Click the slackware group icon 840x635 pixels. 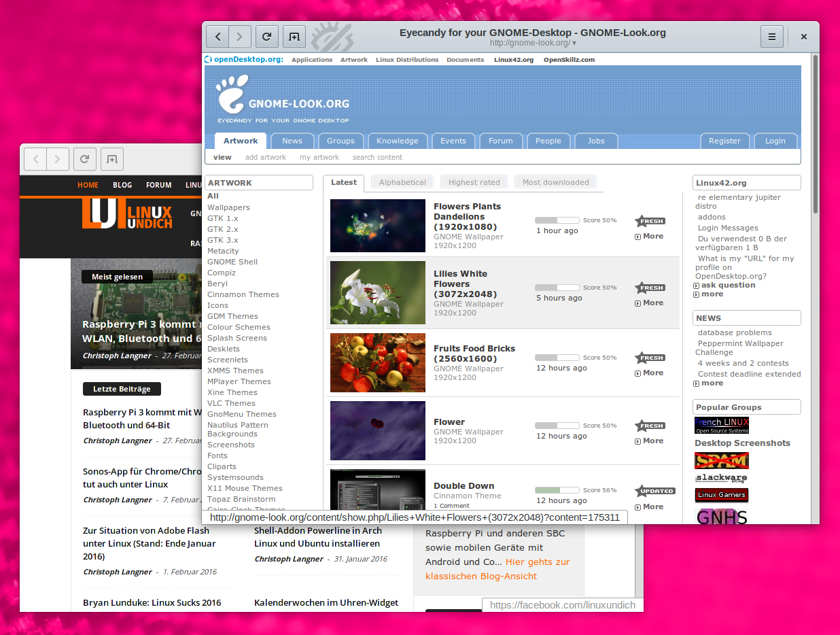[x=722, y=478]
